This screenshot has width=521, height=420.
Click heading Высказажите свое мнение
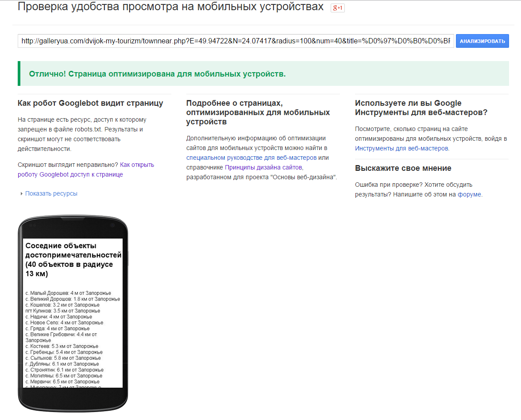(403, 168)
